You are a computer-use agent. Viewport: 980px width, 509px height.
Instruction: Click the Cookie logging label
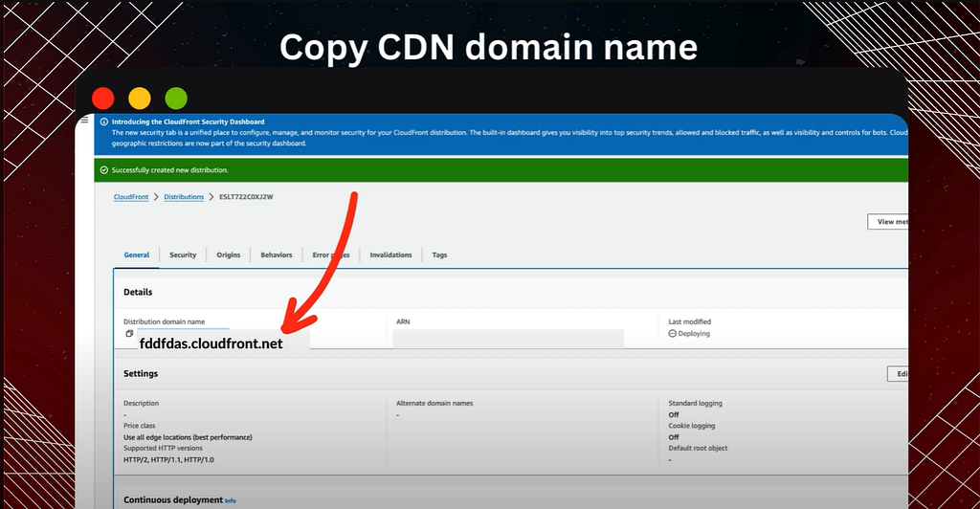(x=691, y=426)
